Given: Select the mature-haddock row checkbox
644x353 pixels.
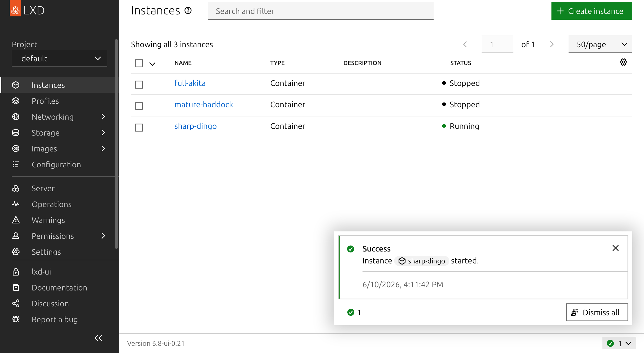Looking at the screenshot, I should pyautogui.click(x=139, y=106).
